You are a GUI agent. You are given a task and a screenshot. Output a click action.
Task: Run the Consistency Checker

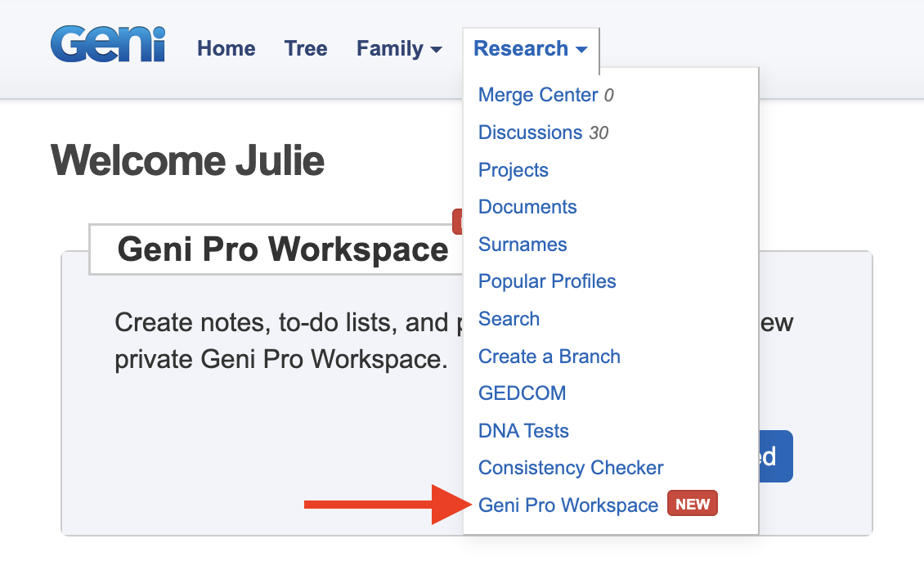(570, 468)
